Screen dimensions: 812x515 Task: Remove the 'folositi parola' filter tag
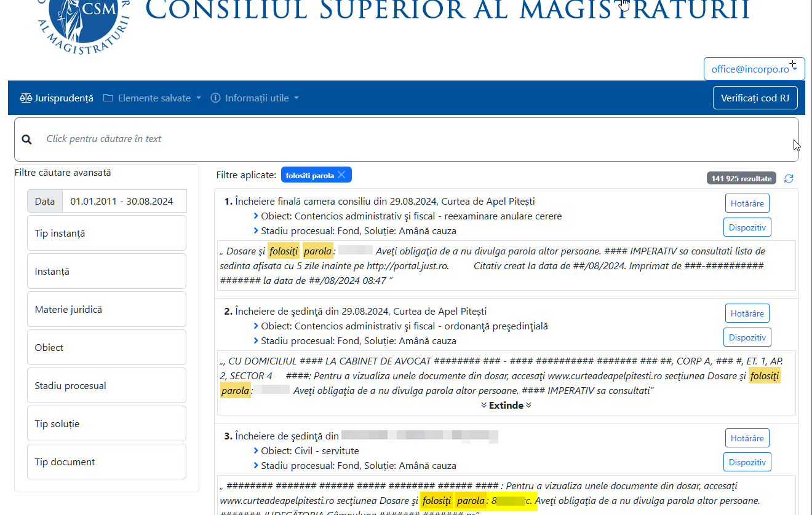coord(341,175)
